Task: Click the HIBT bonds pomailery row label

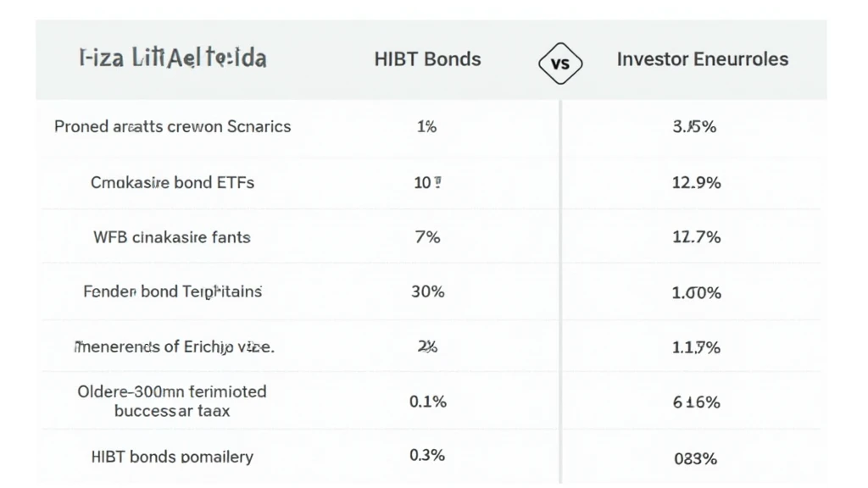Action: click(x=172, y=457)
